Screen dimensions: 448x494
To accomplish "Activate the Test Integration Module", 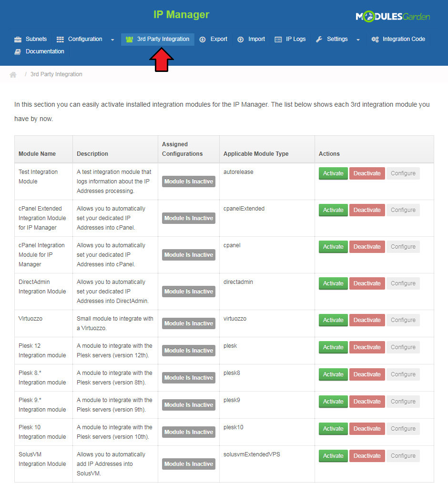I will [333, 173].
